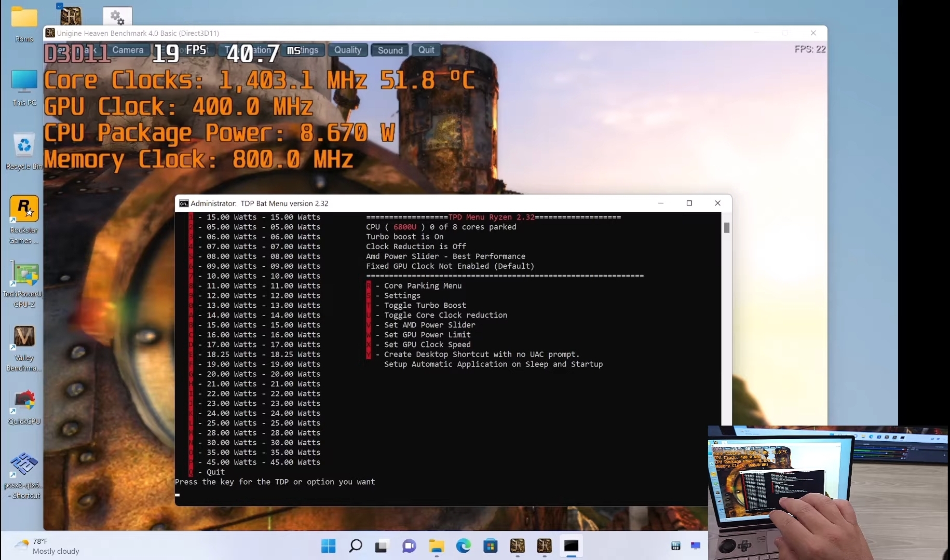This screenshot has width=950, height=560.
Task: Click 'Create Desktop Shortcut with no UAC prompt' text
Action: pyautogui.click(x=482, y=354)
